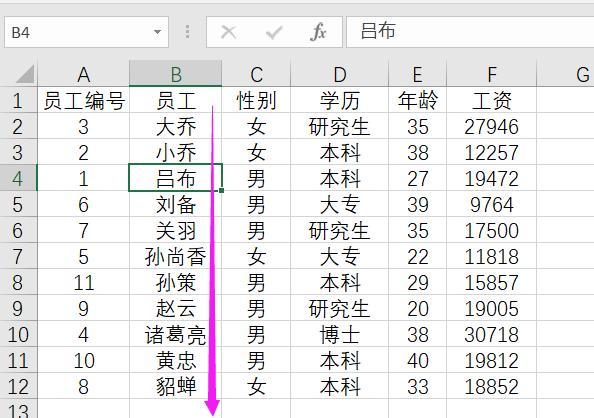Image resolution: width=594 pixels, height=418 pixels.
Task: Select the cell containing 貂蝉
Action: 175,386
